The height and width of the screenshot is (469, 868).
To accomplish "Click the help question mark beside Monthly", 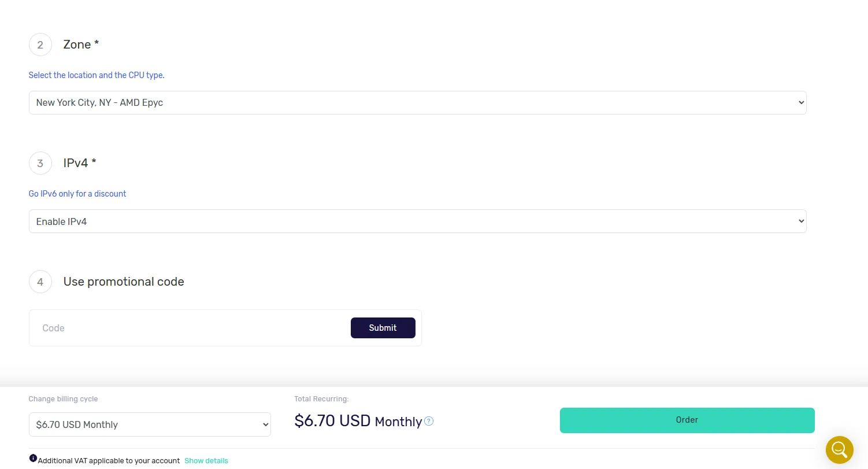I will point(429,421).
